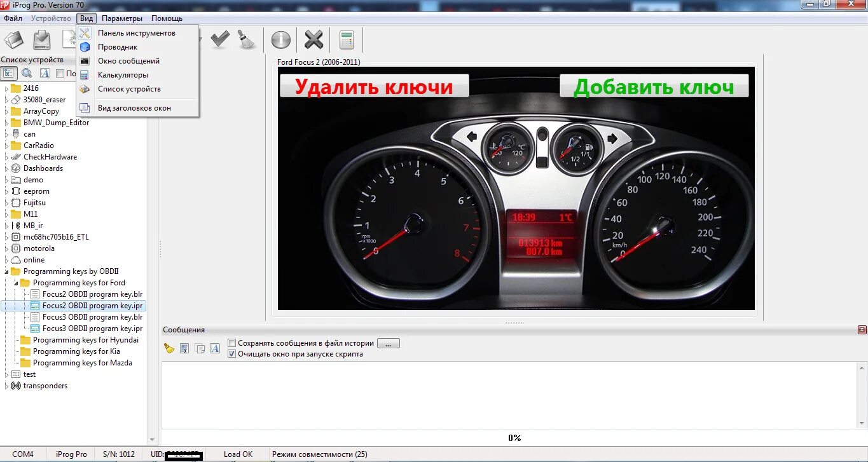The height and width of the screenshot is (462, 868).
Task: Expand the 2416 folder node
Action: click(x=7, y=88)
